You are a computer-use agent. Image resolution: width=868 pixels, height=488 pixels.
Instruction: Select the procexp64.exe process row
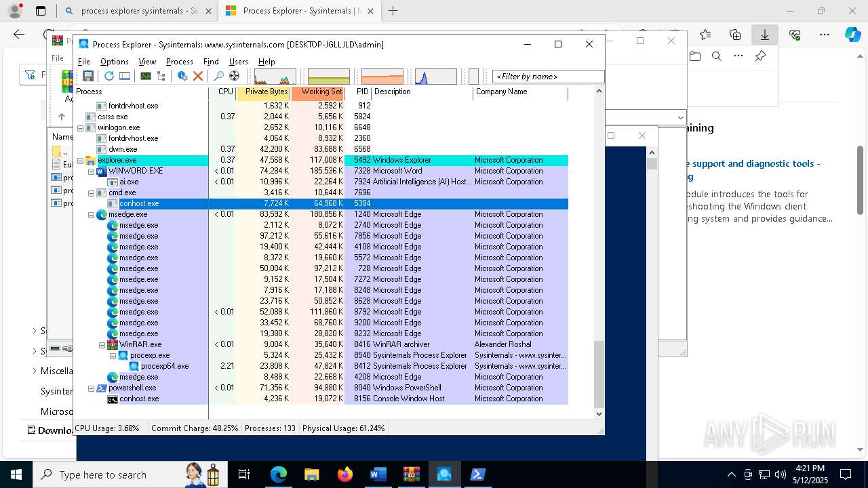tap(321, 366)
